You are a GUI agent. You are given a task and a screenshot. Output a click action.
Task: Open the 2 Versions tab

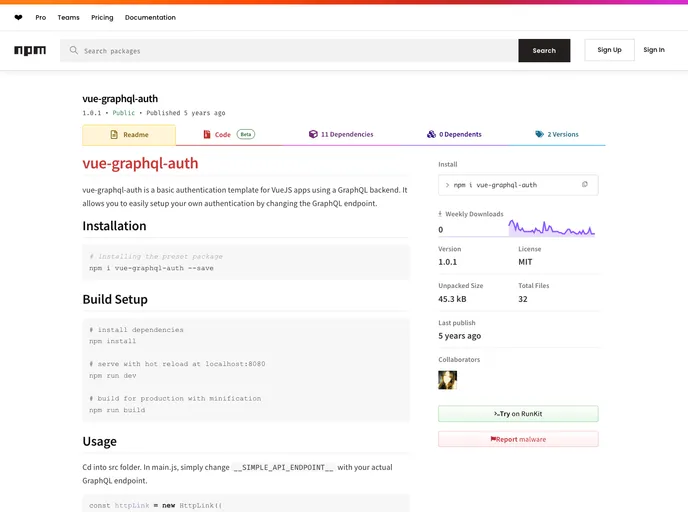click(557, 134)
